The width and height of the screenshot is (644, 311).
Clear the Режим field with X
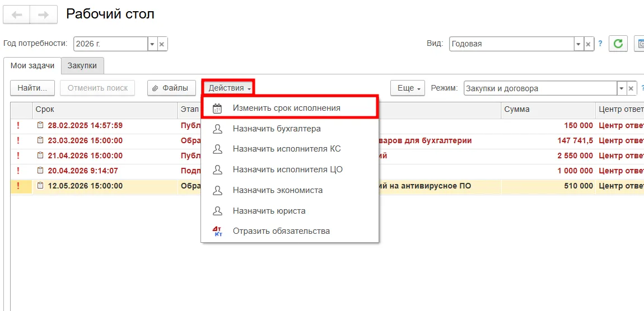point(632,88)
